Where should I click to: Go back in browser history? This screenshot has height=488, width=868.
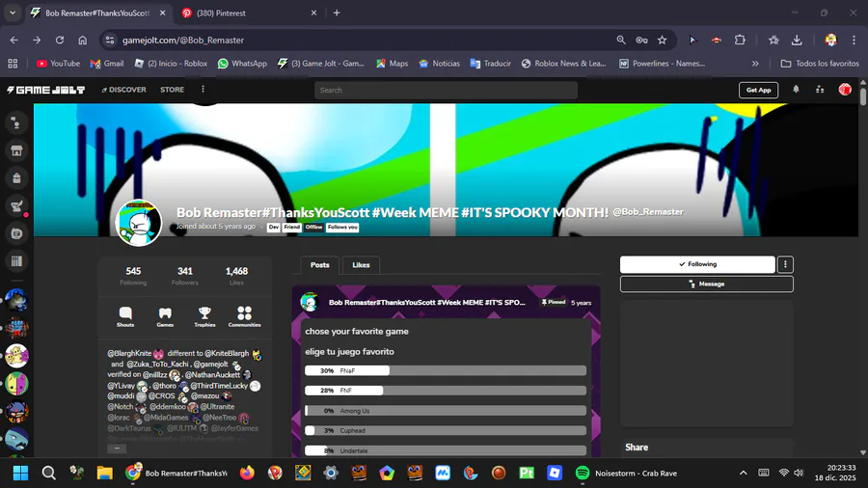click(14, 40)
